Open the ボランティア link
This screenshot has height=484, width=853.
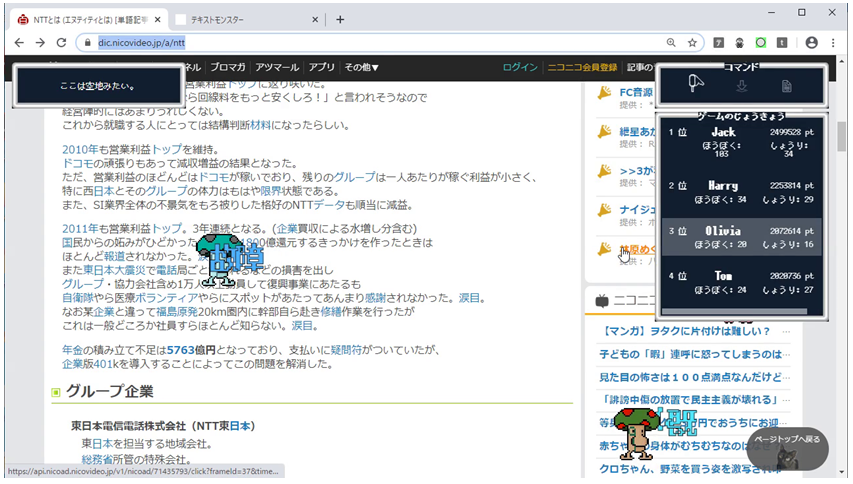[166, 298]
